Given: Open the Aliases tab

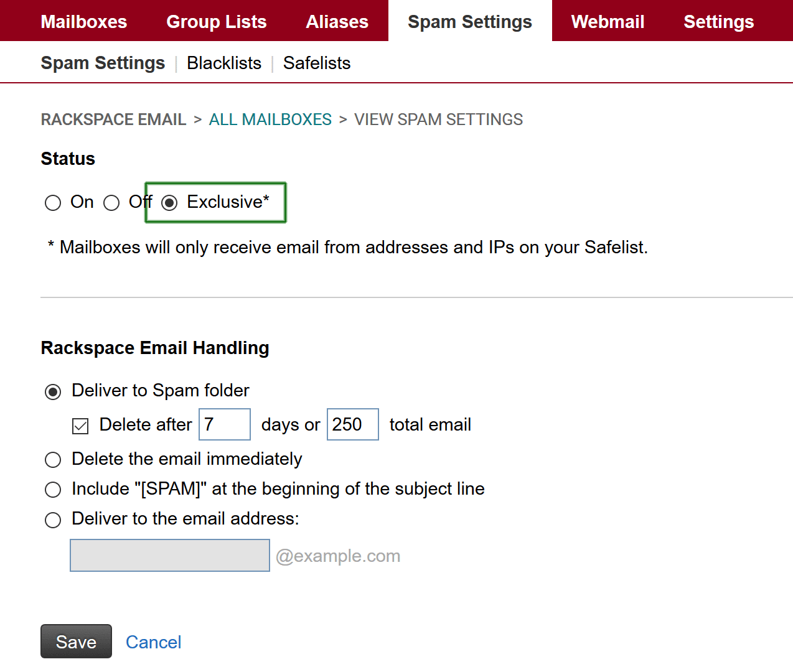Looking at the screenshot, I should click(x=337, y=22).
